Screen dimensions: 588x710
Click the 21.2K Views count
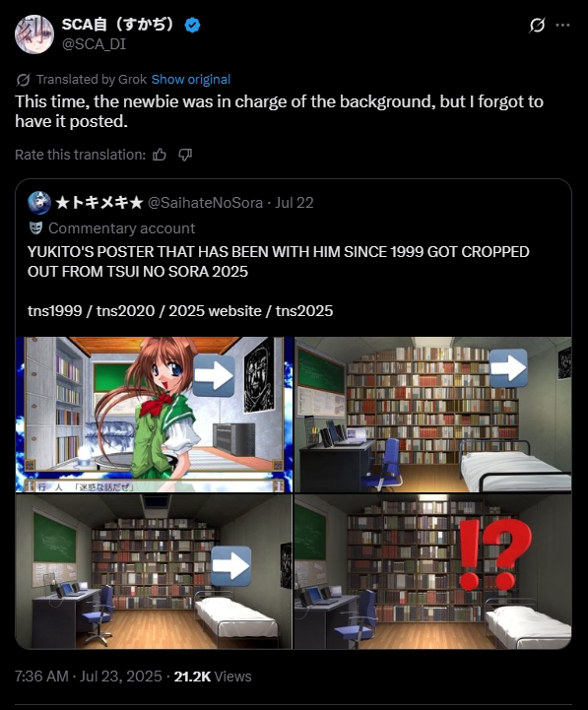pyautogui.click(x=213, y=677)
